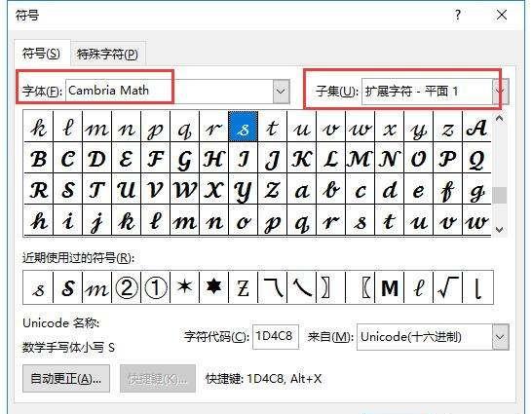Click the scroll down arrow of symbol grid
This screenshot has width=532, height=414.
tap(499, 230)
